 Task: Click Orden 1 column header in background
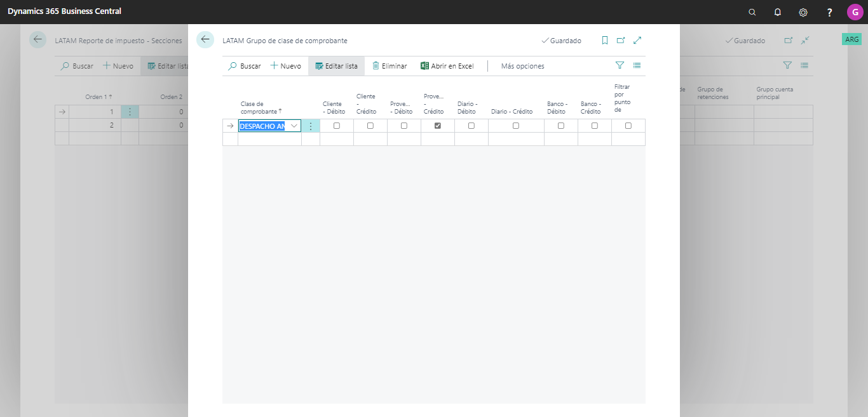click(x=98, y=96)
